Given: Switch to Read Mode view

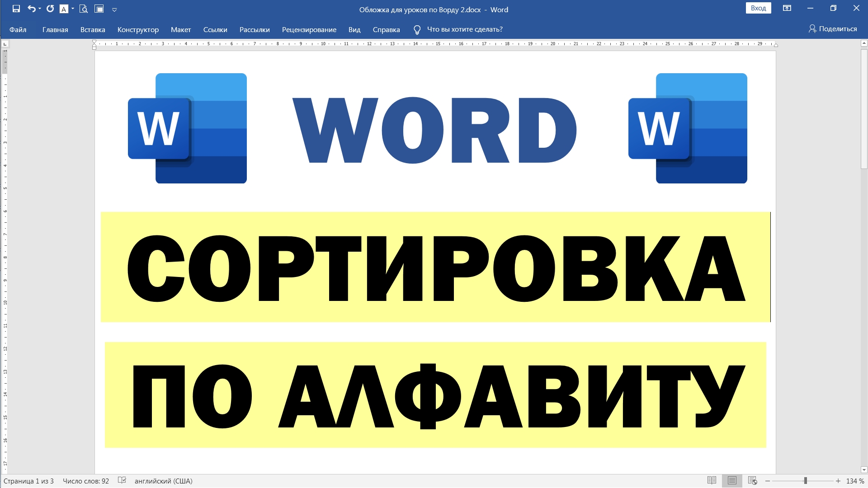Looking at the screenshot, I should (712, 481).
